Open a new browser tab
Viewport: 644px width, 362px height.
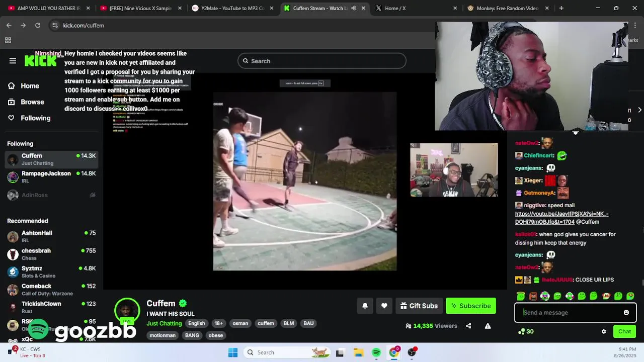pos(561,8)
